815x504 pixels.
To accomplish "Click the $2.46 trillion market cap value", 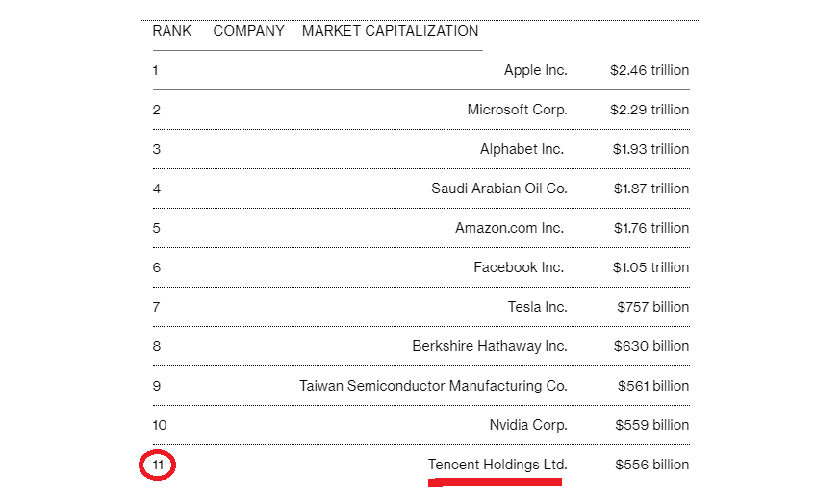I will point(649,70).
